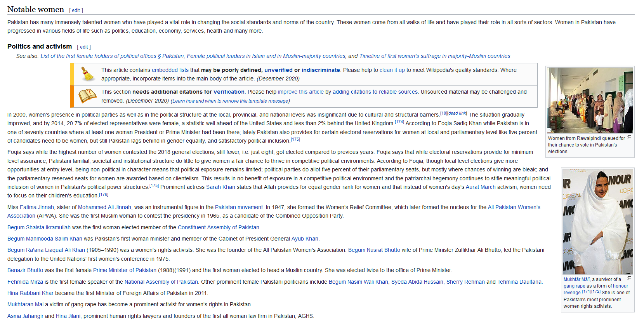Open 'Learn how and when to remove' link
This screenshot has width=644, height=321.
pos(230,101)
